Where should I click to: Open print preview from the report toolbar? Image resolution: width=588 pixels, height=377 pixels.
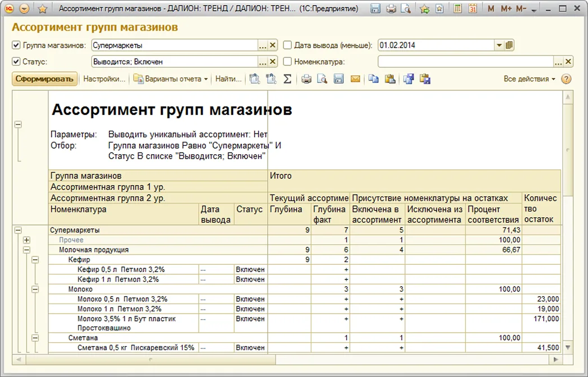pyautogui.click(x=322, y=79)
